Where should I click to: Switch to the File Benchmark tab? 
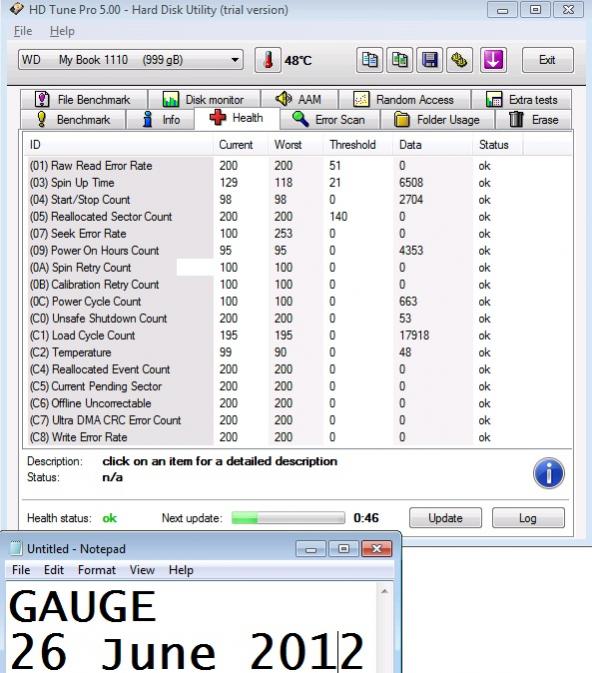coord(84,100)
